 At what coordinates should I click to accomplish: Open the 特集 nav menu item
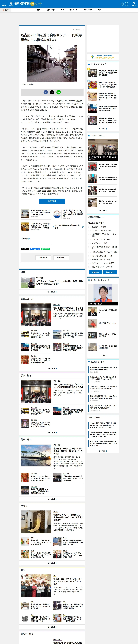(99, 10)
